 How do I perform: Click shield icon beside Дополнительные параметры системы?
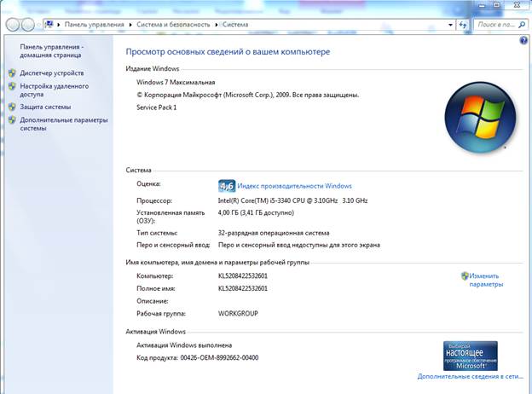12,119
